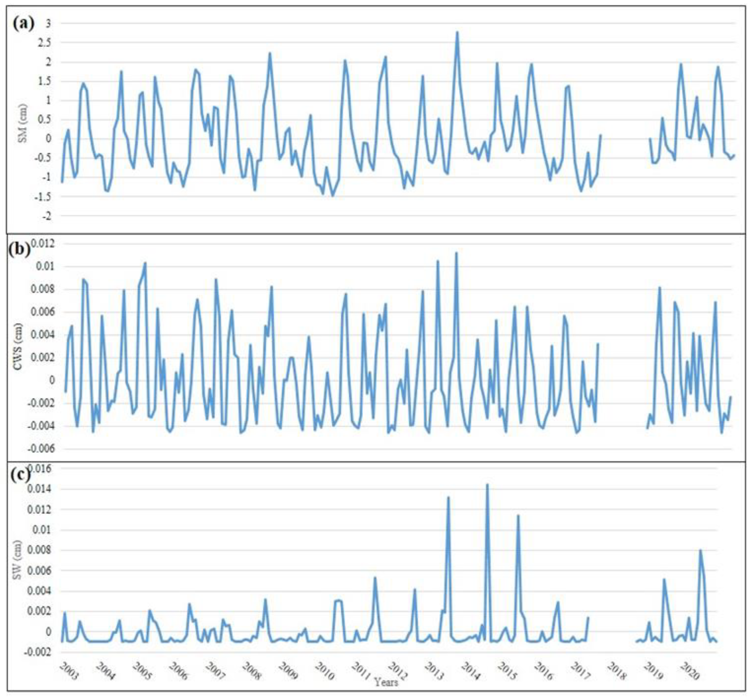This screenshot has height=700, width=751.
Task: Select the 2014 year tick label
Action: pos(471,671)
